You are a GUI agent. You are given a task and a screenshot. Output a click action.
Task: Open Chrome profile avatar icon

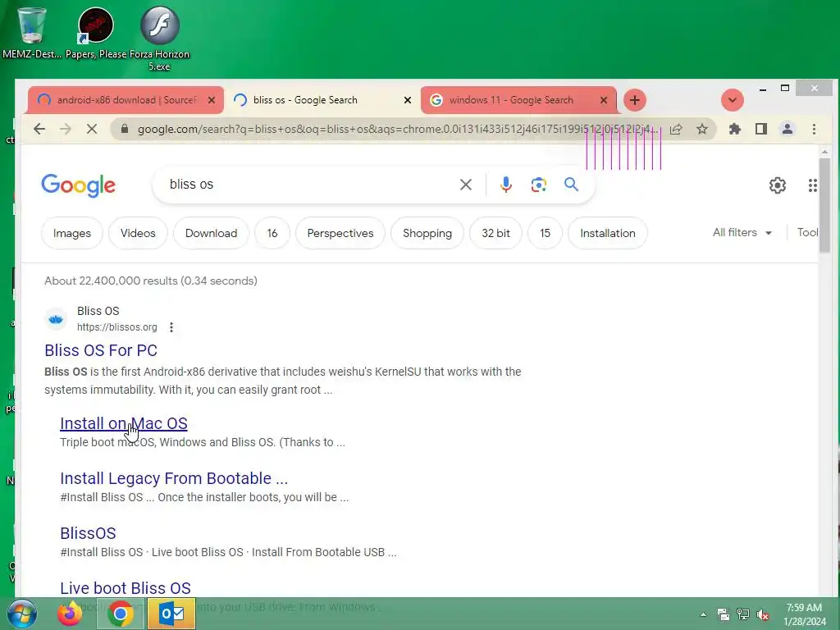click(787, 129)
